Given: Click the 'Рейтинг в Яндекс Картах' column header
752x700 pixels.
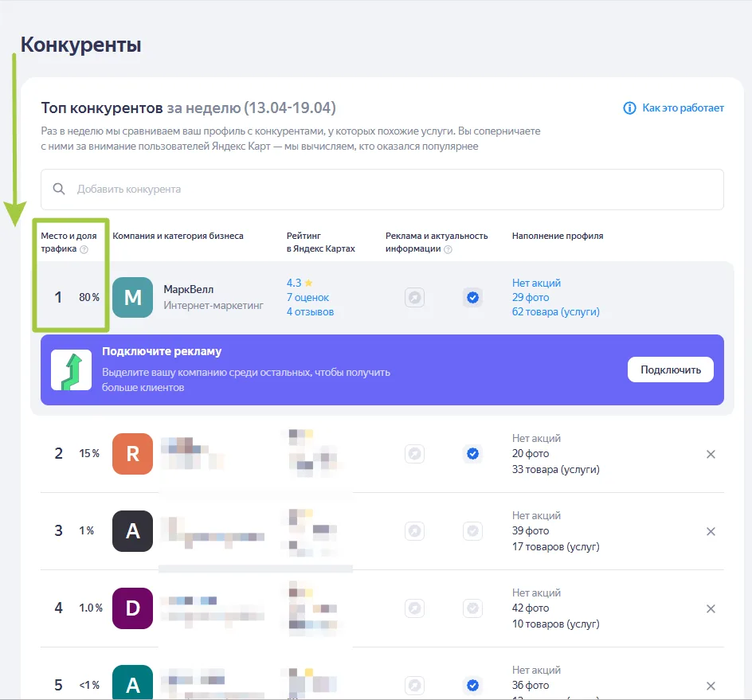Looking at the screenshot, I should (321, 242).
